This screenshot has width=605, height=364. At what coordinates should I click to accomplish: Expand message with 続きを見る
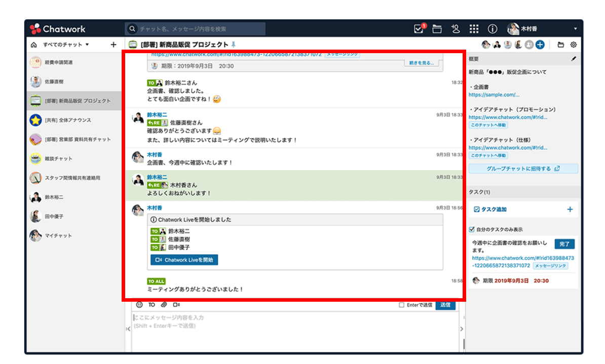point(421,63)
